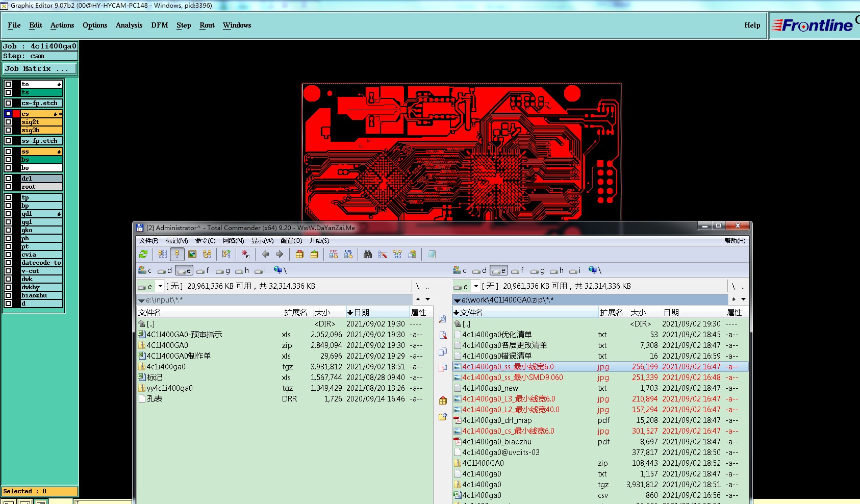Open the URL connection icon
The height and width of the screenshot is (504, 860).
348,254
